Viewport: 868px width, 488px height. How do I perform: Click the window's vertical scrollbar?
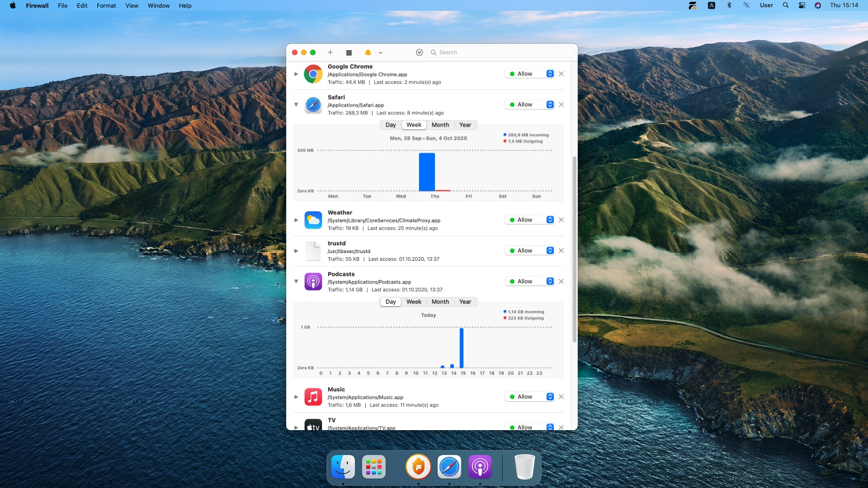[575, 249]
